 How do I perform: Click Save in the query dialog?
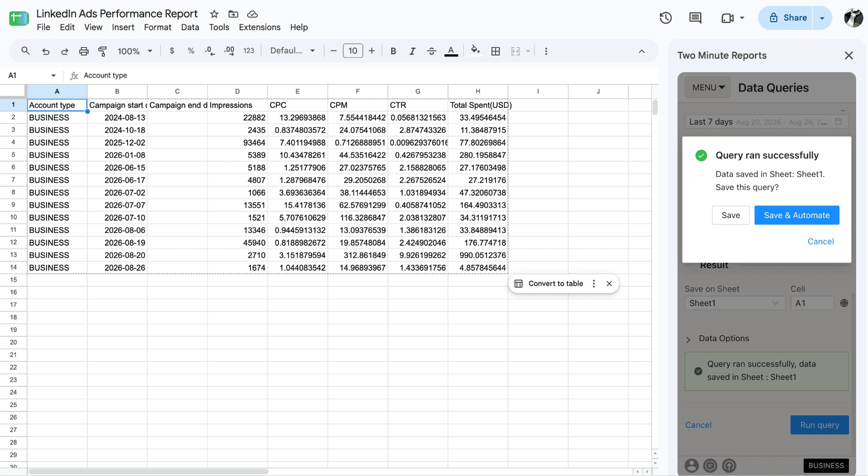(731, 215)
